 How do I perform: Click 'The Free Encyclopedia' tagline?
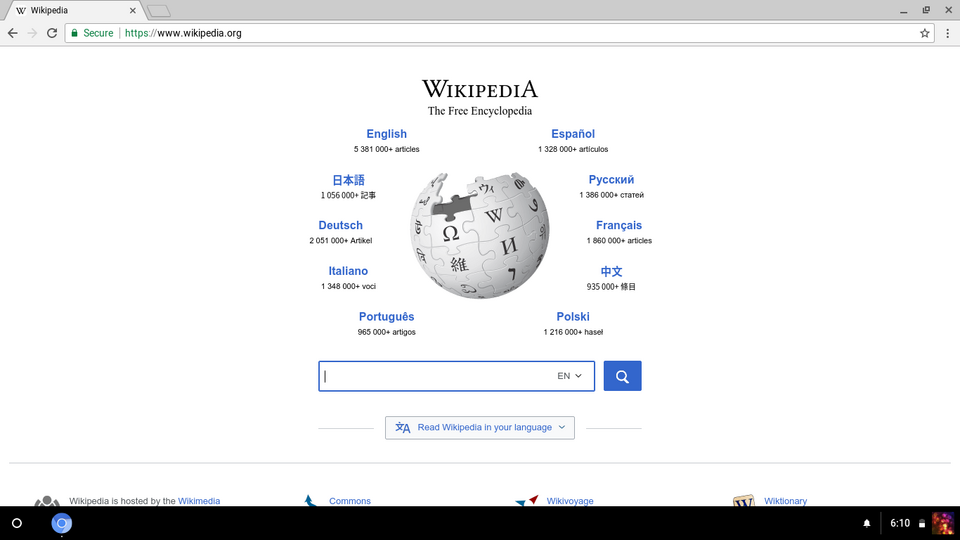coord(479,111)
